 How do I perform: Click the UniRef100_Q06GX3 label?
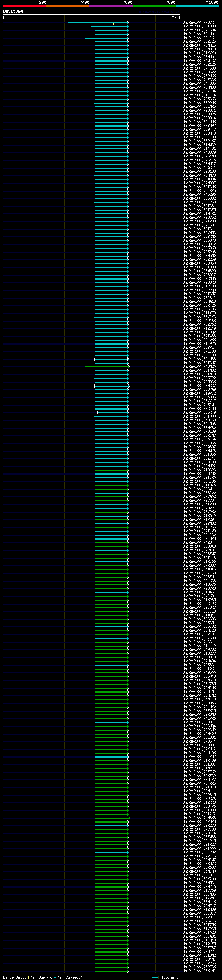pos(199,99)
